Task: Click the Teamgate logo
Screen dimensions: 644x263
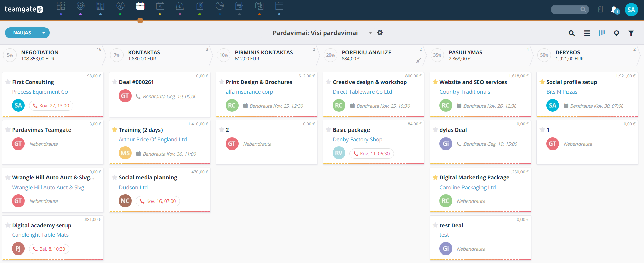Action: (24, 9)
